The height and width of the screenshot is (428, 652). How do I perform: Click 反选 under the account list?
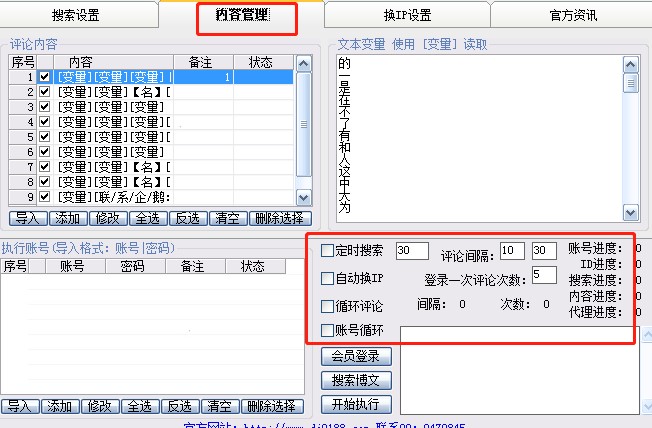click(180, 406)
